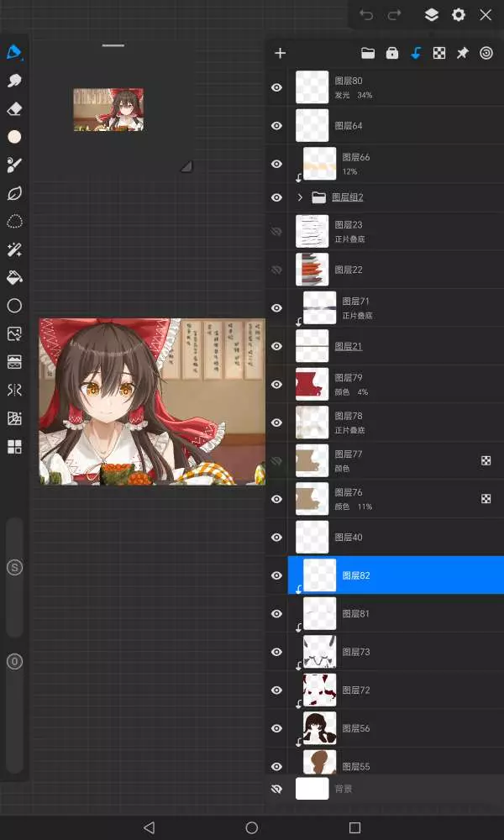Select layer 图层72 thumbnail
The height and width of the screenshot is (840, 504).
(320, 690)
